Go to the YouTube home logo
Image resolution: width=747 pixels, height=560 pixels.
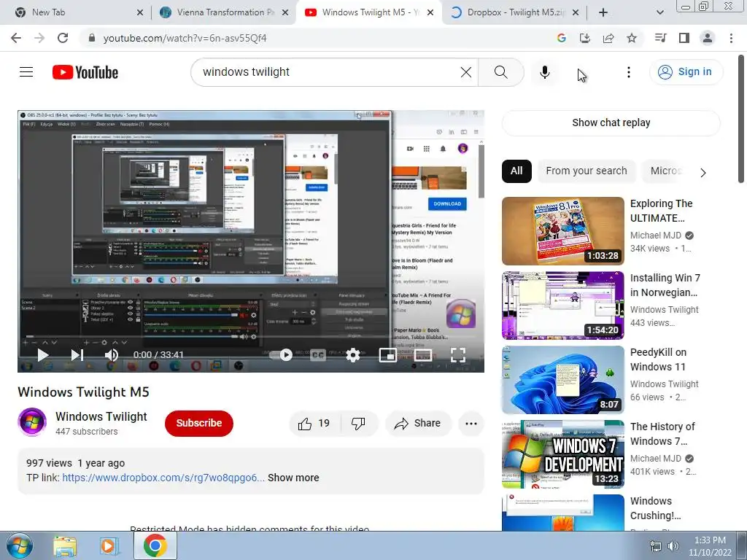click(x=85, y=72)
